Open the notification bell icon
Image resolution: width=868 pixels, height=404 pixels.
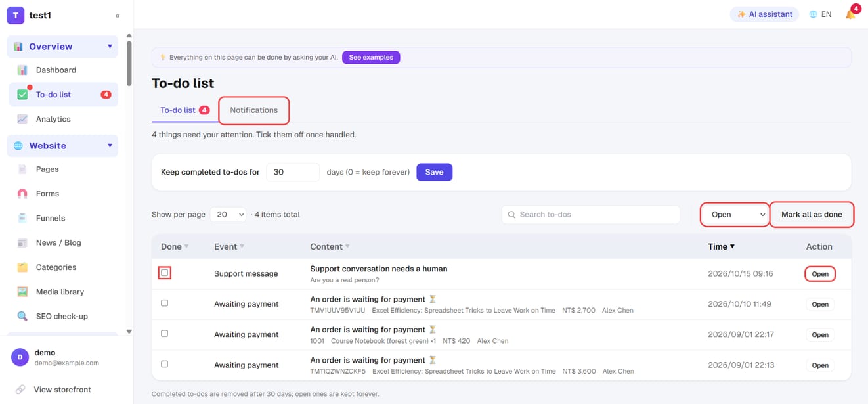pyautogui.click(x=850, y=14)
